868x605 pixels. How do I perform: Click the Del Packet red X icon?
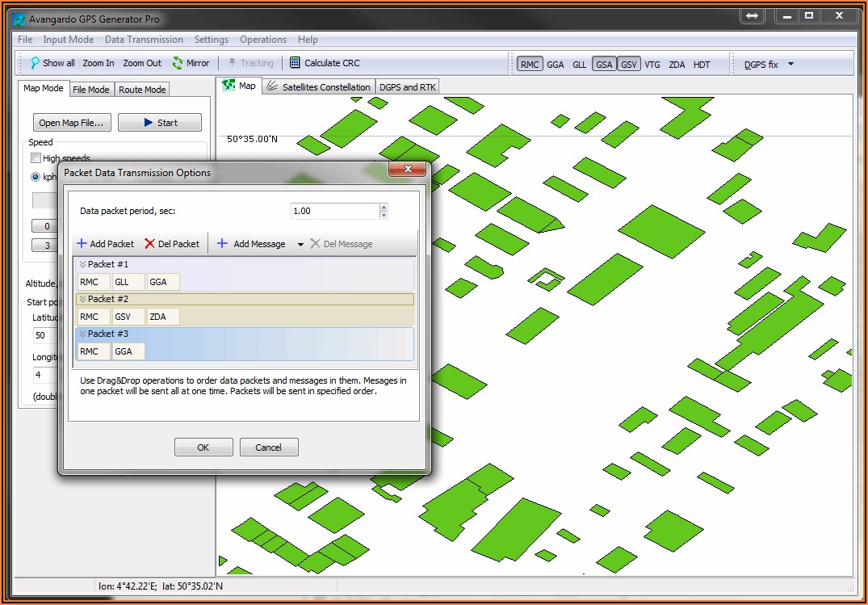(x=149, y=244)
